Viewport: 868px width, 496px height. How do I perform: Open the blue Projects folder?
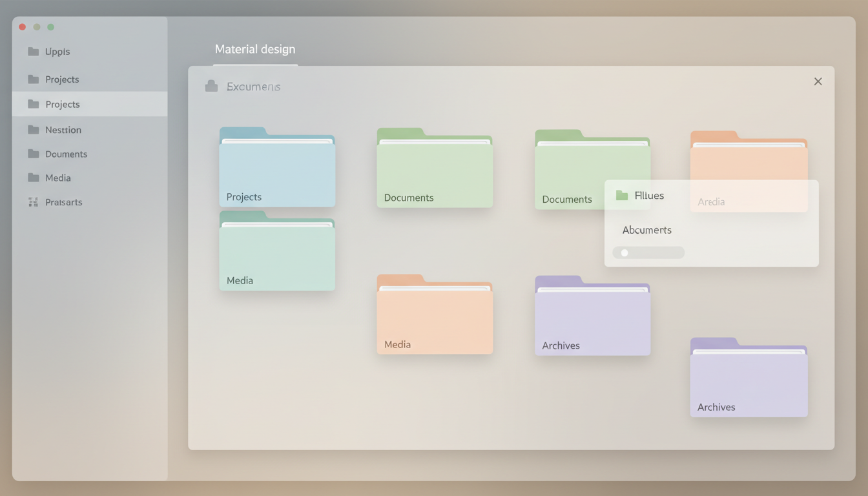click(277, 168)
